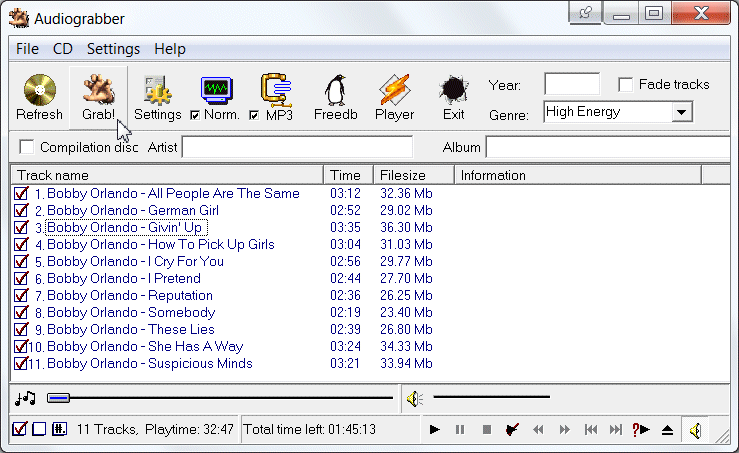Select track Bobby Orlando - I Cry For You
739x453 pixels.
pos(135,261)
